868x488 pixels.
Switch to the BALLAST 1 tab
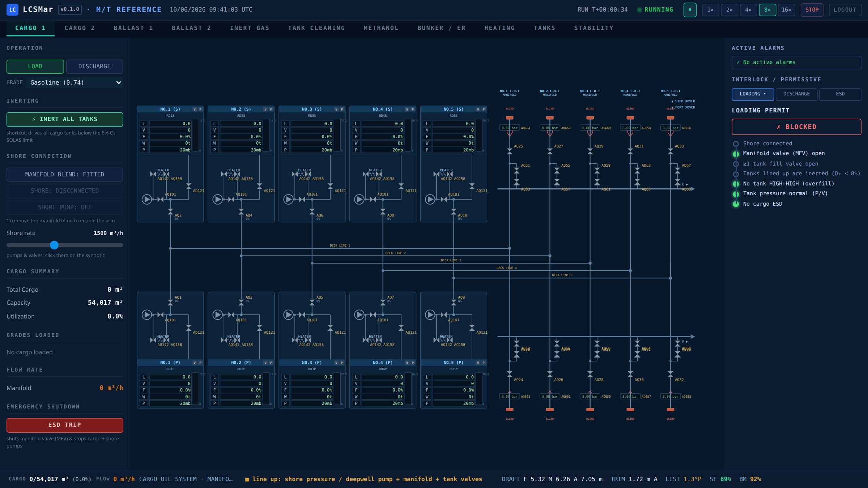pos(133,28)
